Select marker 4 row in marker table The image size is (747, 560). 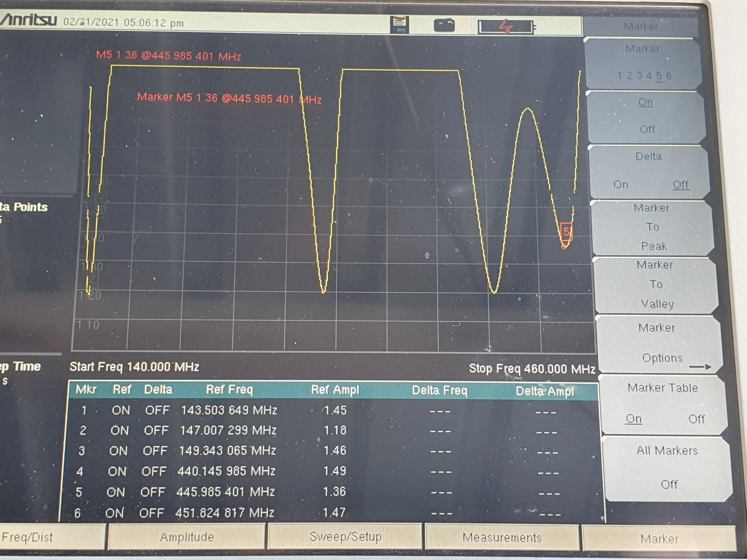[x=226, y=471]
